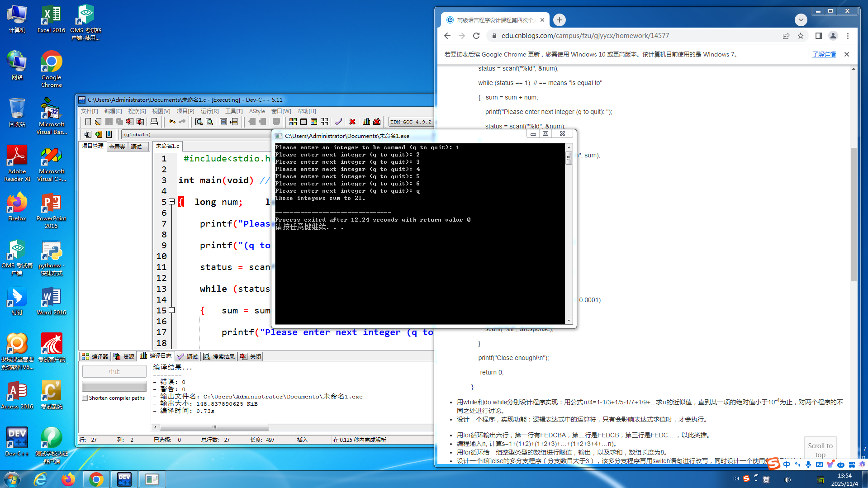Screen dimensions: 868x488
Task: Click the Sogou microphone voice input icon
Action: 808,464
